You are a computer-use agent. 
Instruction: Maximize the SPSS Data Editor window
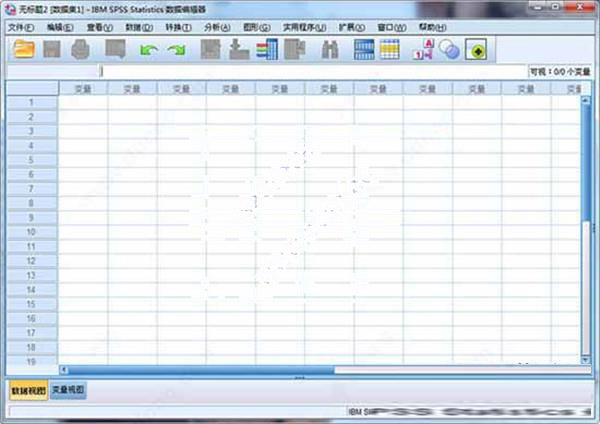pyautogui.click(x=555, y=7)
